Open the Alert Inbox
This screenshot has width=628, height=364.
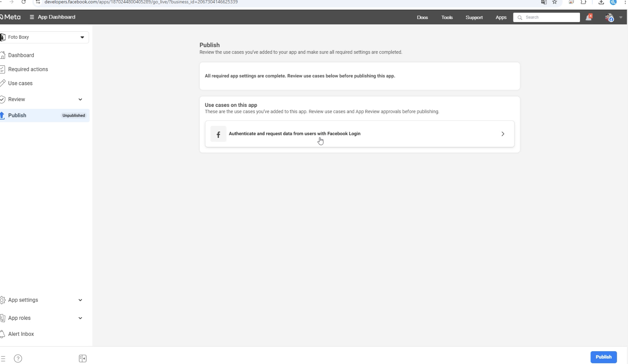[x=21, y=334]
